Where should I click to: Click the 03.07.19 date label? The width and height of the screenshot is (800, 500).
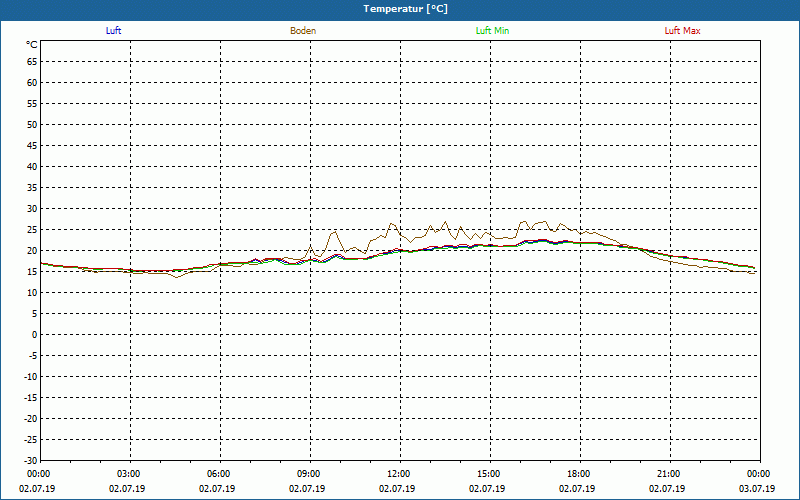tap(757, 489)
